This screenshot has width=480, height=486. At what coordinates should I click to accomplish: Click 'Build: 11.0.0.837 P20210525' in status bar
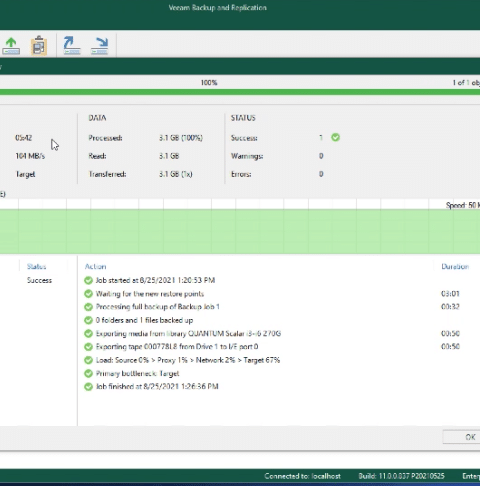401,476
